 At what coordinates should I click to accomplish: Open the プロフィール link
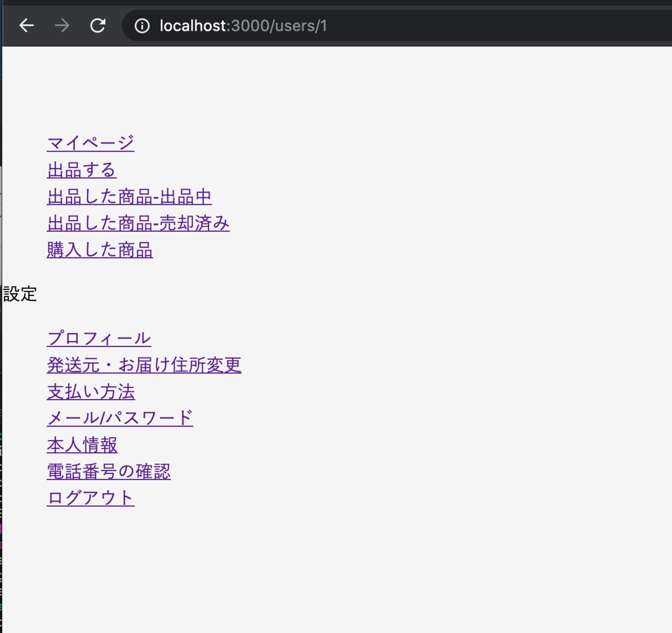(99, 338)
